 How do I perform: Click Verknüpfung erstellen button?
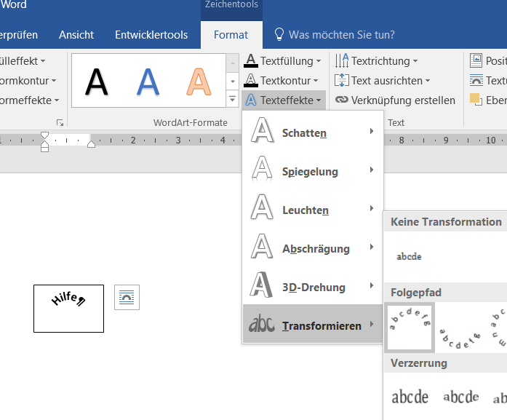coord(395,100)
